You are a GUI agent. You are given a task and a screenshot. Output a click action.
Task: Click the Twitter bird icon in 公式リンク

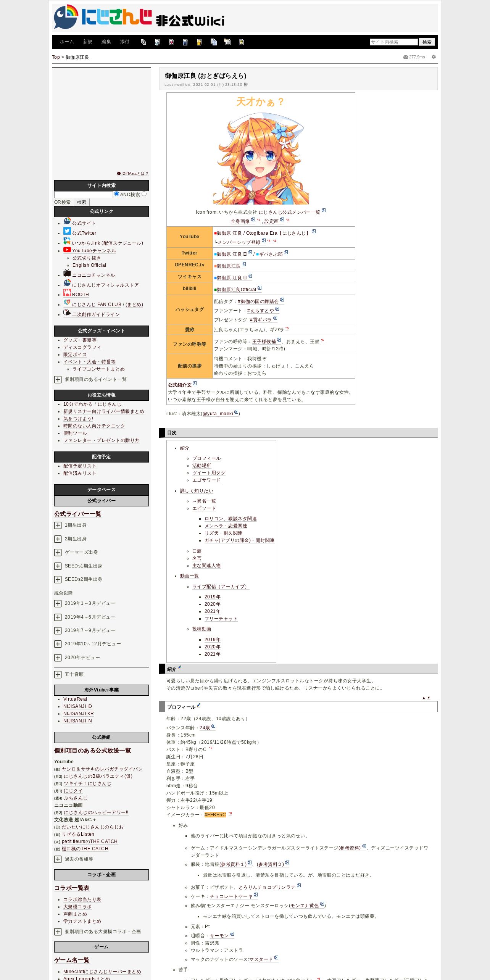pyautogui.click(x=67, y=231)
